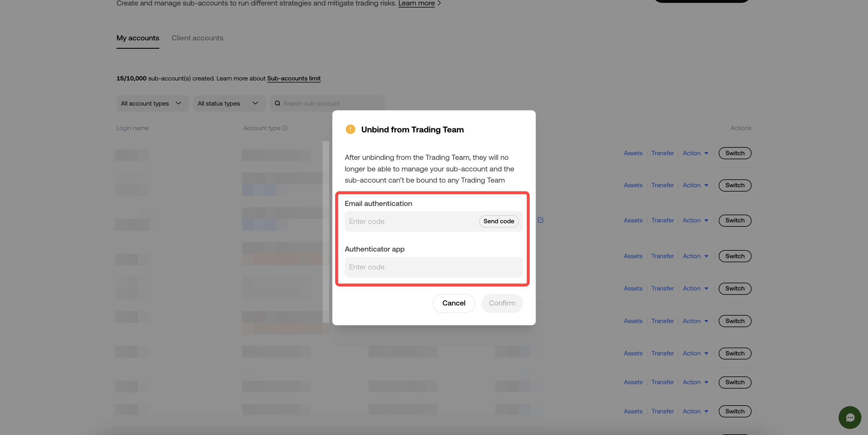Open the Learn more link

(x=416, y=3)
